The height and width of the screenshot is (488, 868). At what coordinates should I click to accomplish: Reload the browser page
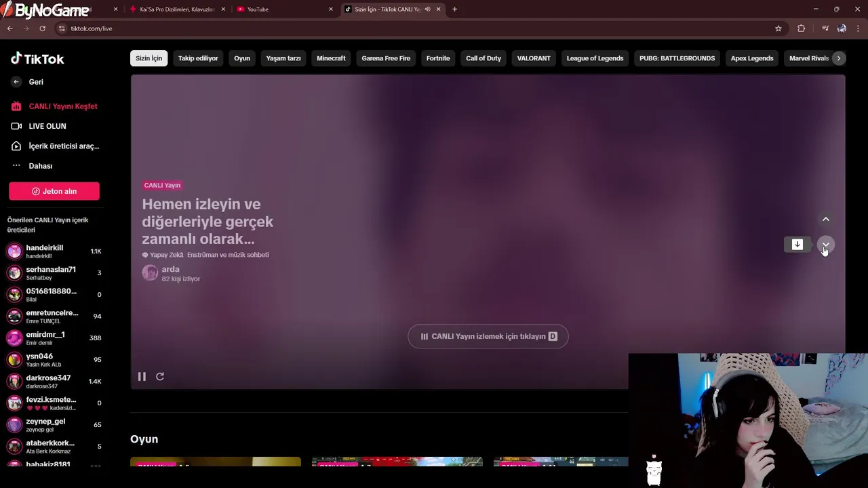click(x=42, y=28)
